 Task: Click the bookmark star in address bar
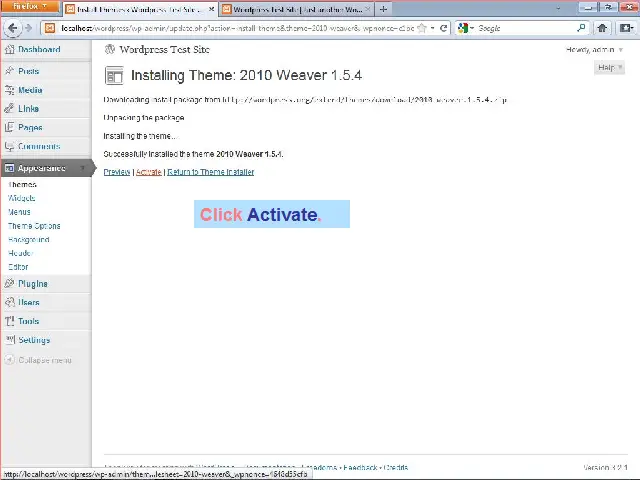[422, 28]
